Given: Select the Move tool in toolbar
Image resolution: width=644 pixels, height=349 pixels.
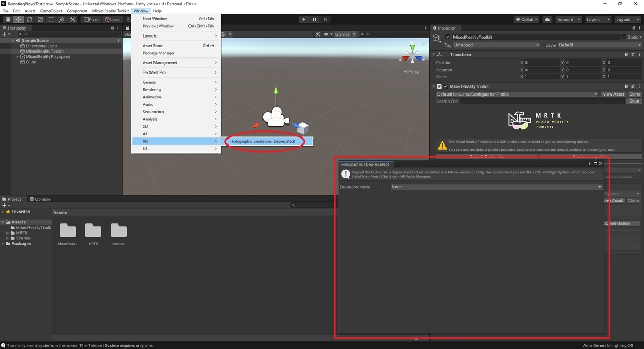Looking at the screenshot, I should click(x=19, y=19).
